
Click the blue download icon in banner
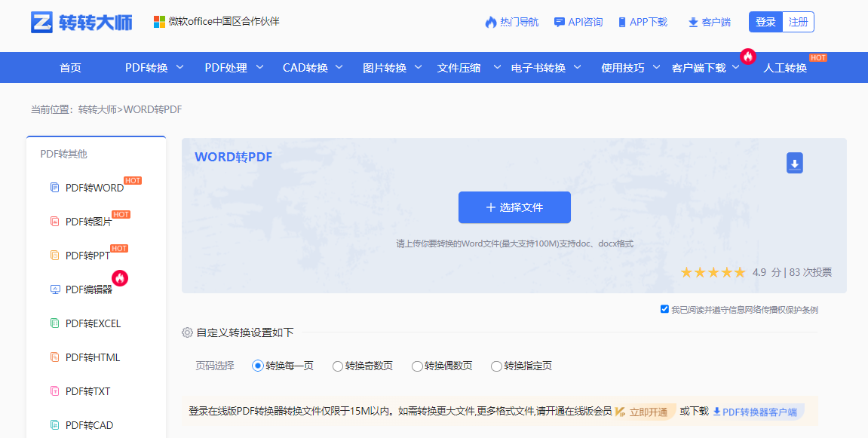[794, 163]
